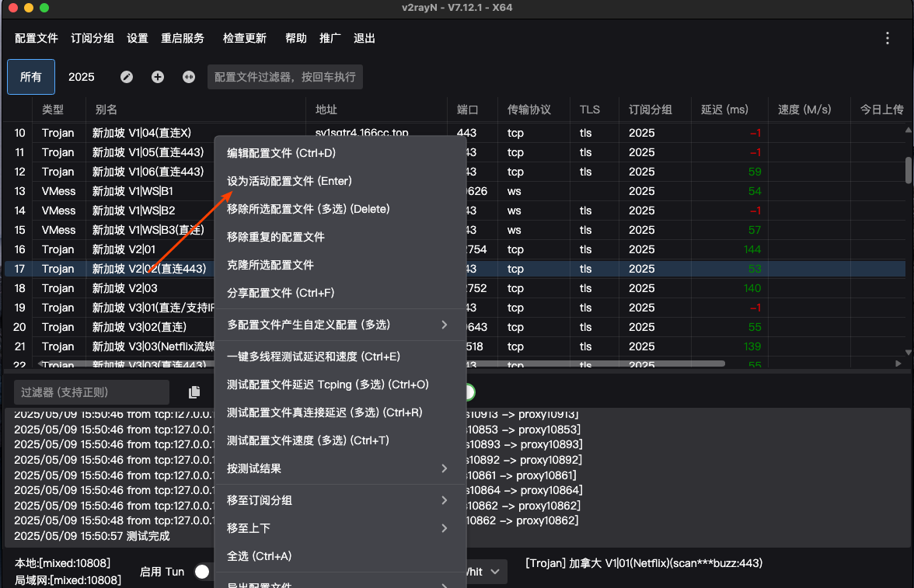The width and height of the screenshot is (914, 588).
Task: Click the vertical scrollbar down arrow
Action: [908, 353]
